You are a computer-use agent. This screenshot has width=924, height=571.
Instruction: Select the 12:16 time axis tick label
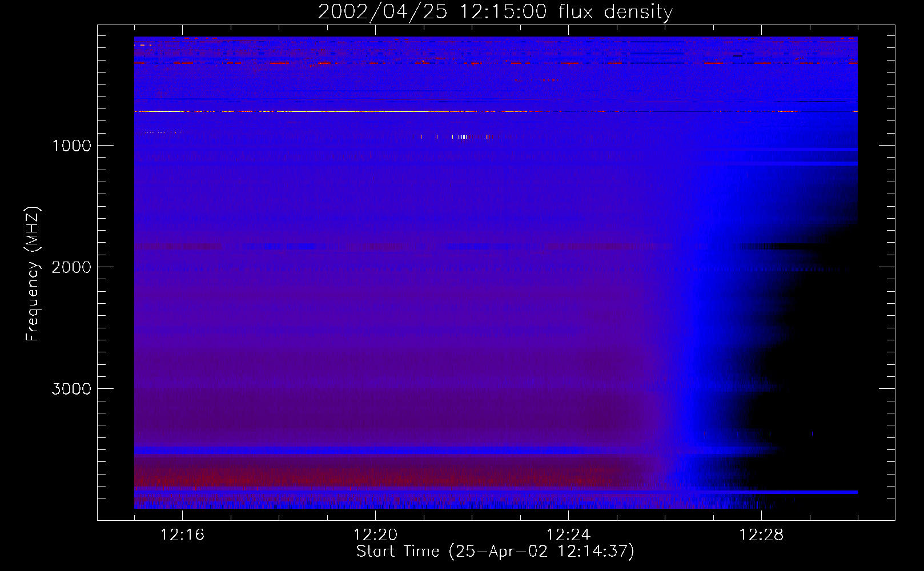(183, 535)
